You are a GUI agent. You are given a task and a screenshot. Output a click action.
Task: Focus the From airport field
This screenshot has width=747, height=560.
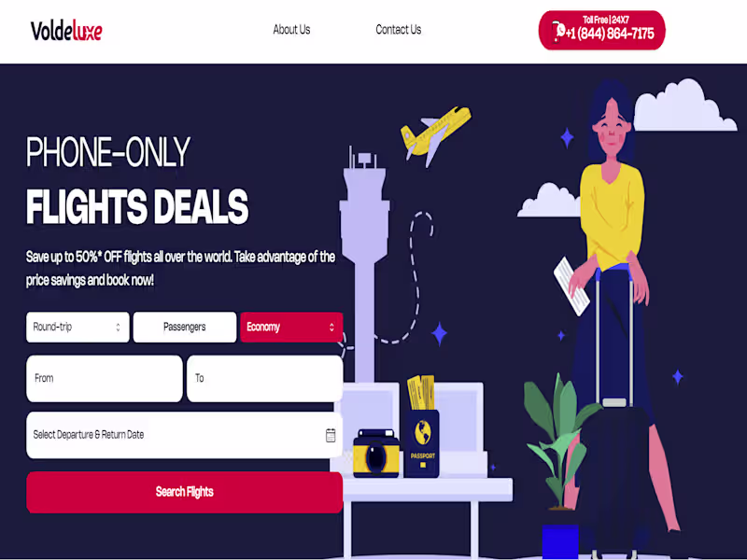tap(105, 379)
